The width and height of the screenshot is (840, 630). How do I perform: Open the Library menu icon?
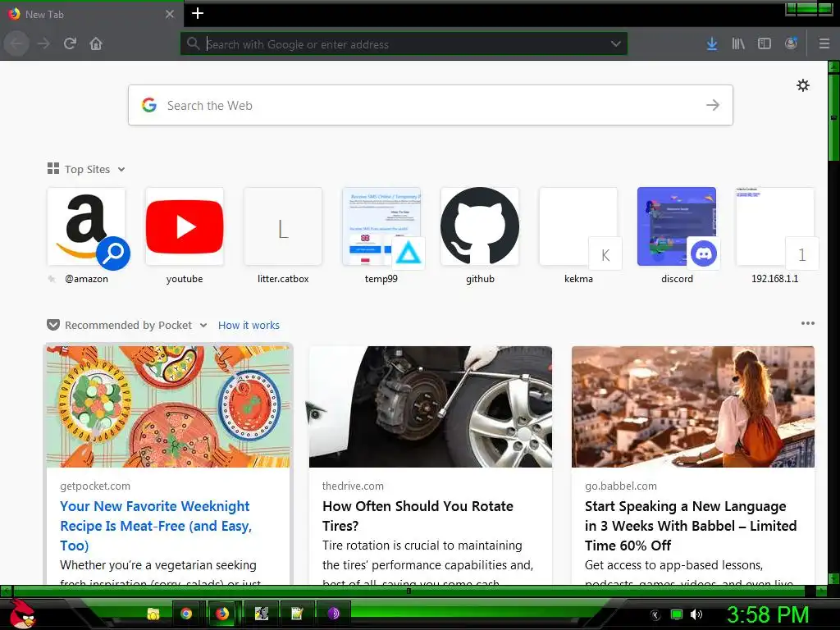738,43
